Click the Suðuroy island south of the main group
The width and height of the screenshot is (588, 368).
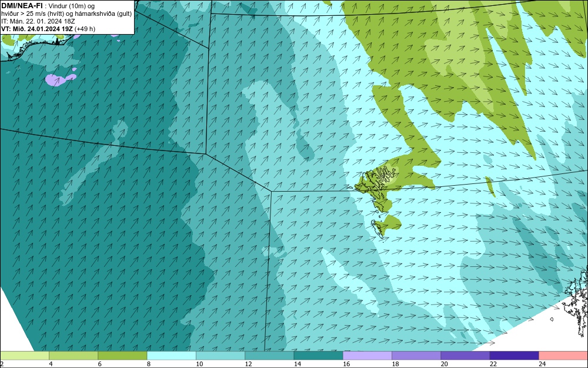(x=377, y=228)
